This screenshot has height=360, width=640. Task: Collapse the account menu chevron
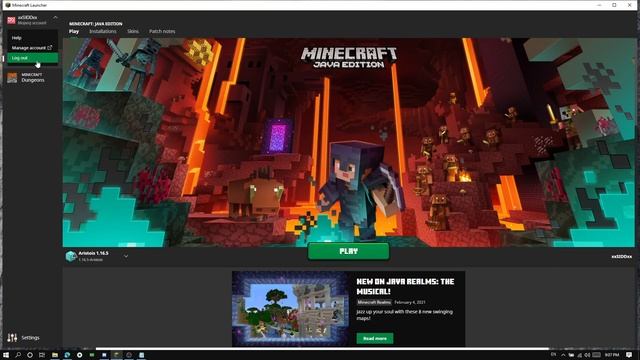(x=55, y=18)
